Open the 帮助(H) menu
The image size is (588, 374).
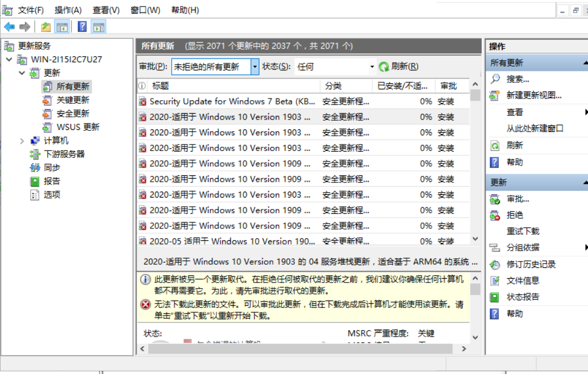pos(185,10)
